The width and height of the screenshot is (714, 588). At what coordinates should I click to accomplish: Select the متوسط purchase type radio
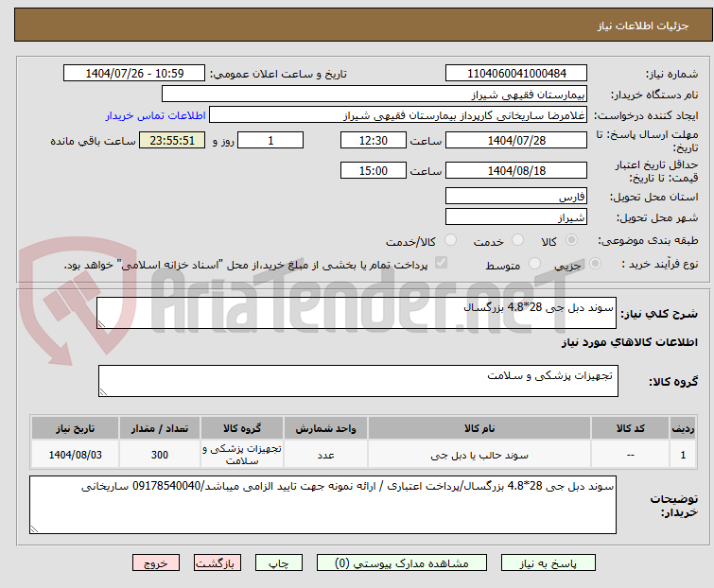point(534,264)
